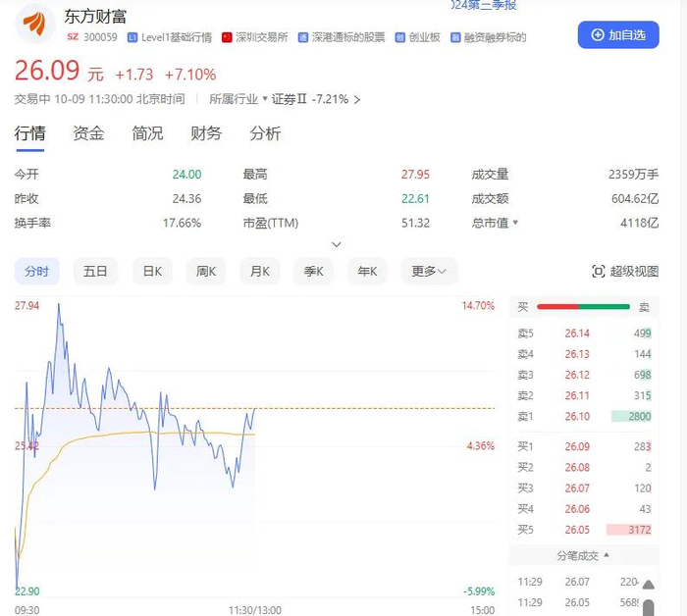Viewport: 687px width, 616px height.
Task: Switch to the 行情 tab
Action: [x=29, y=133]
